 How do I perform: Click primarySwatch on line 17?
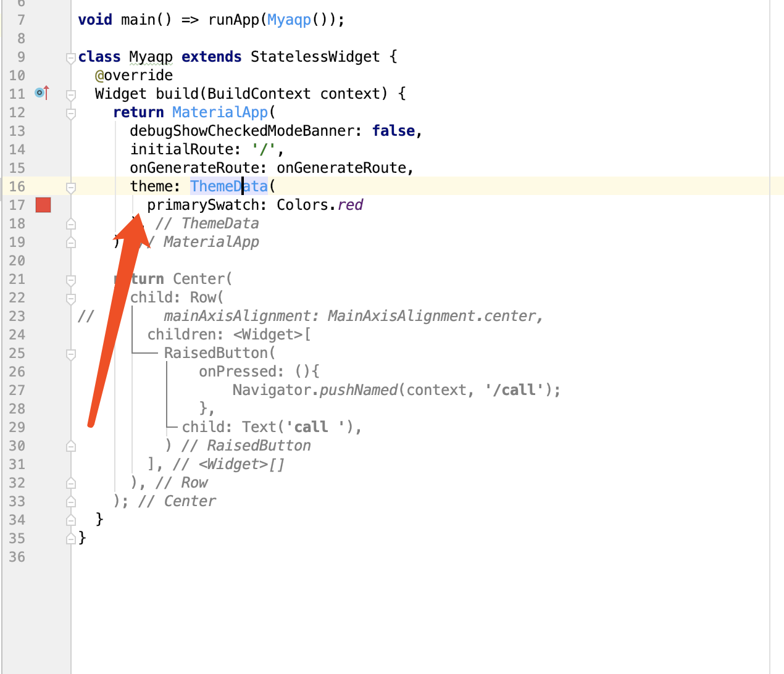click(203, 205)
